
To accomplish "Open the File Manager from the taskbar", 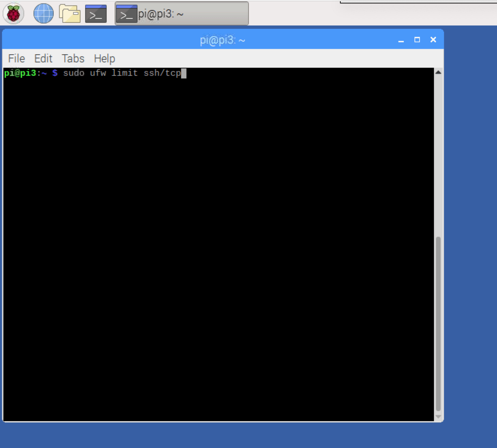I will (70, 13).
